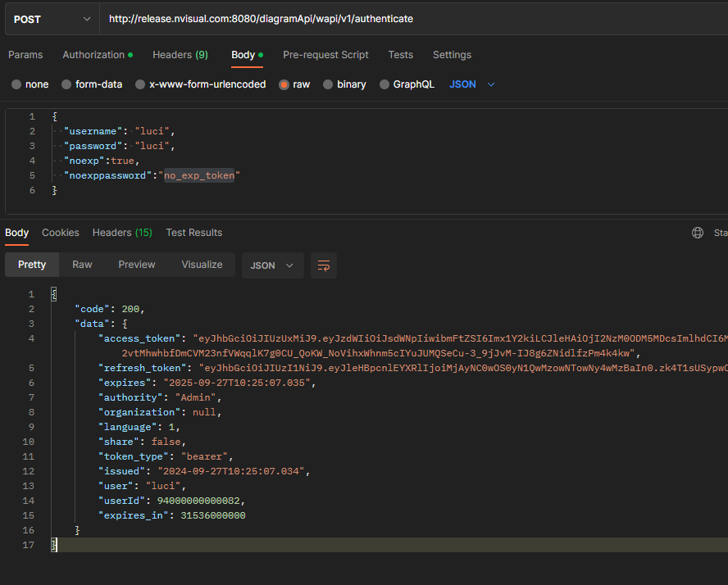Go to request Headers (9) tab
The height and width of the screenshot is (585, 728).
(180, 55)
